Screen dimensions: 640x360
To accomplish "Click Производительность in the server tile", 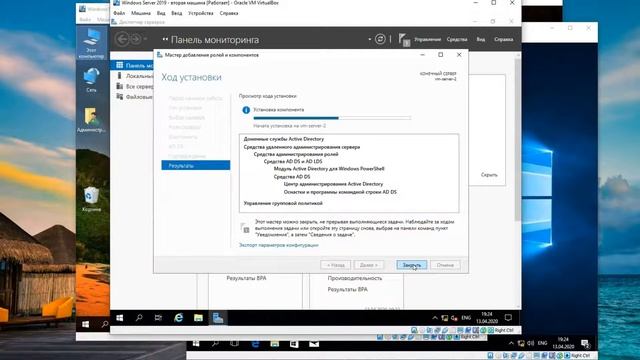I will tap(355, 278).
